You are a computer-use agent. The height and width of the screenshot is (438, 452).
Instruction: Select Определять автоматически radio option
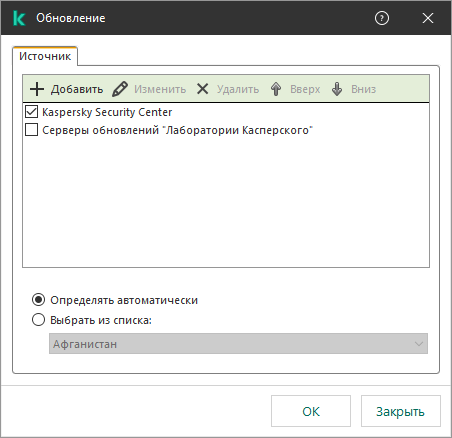(38, 300)
